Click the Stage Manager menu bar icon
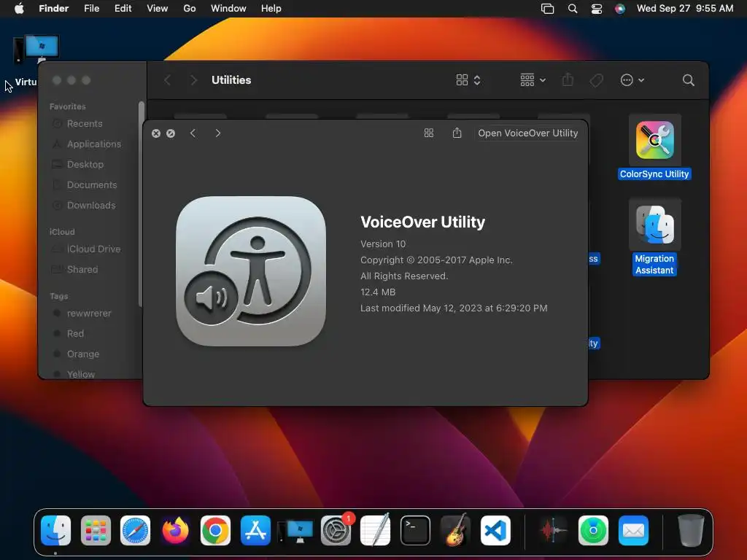Viewport: 747px width, 560px height. pos(547,9)
